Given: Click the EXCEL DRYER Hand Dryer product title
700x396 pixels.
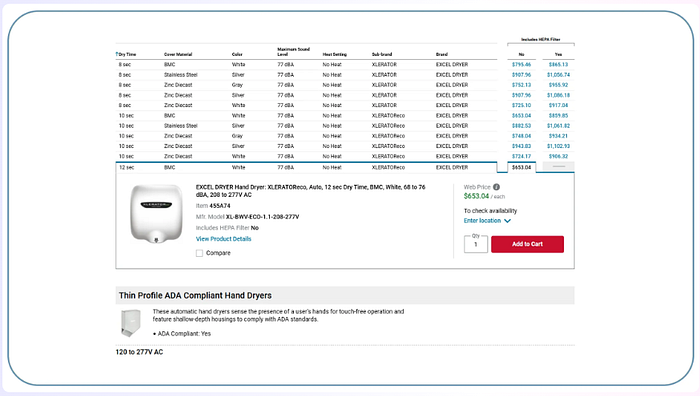Looking at the screenshot, I should coord(311,191).
